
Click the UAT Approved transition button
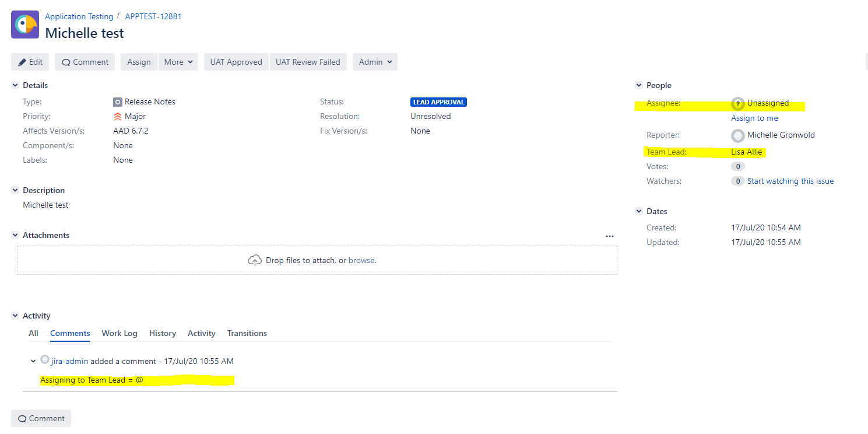236,62
